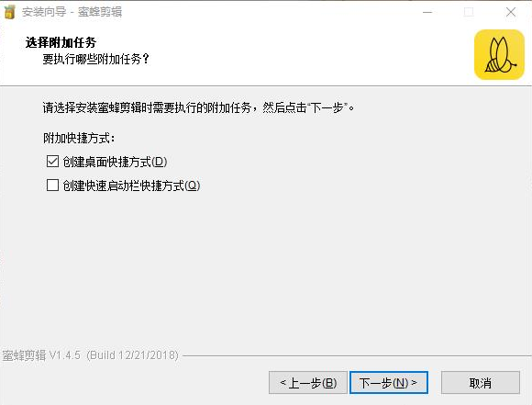This screenshot has width=532, height=405.
Task: Abort setup with the 取消 button
Action: (480, 383)
